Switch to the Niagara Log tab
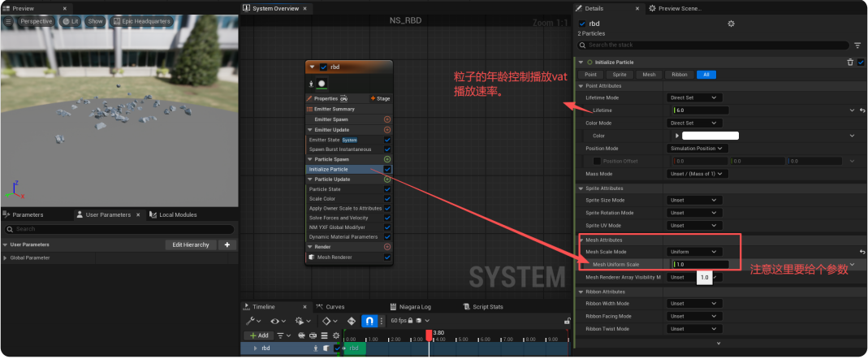868x359 pixels. point(414,307)
